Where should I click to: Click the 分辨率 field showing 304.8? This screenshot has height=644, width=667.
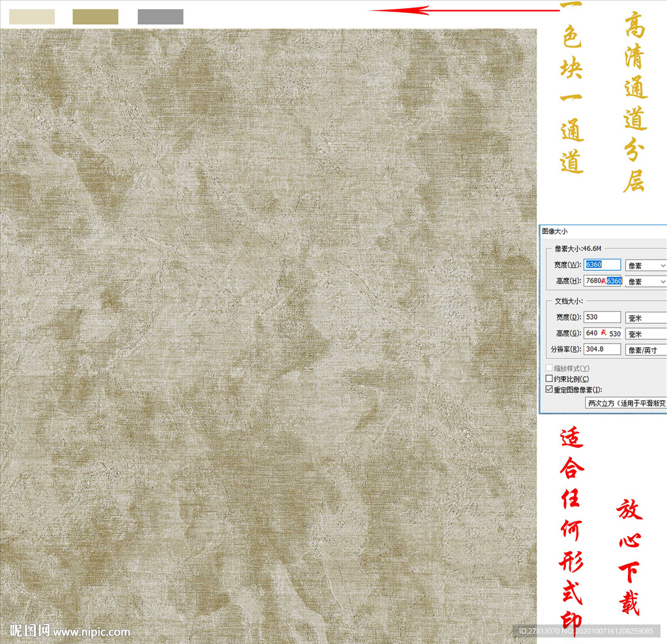click(603, 349)
